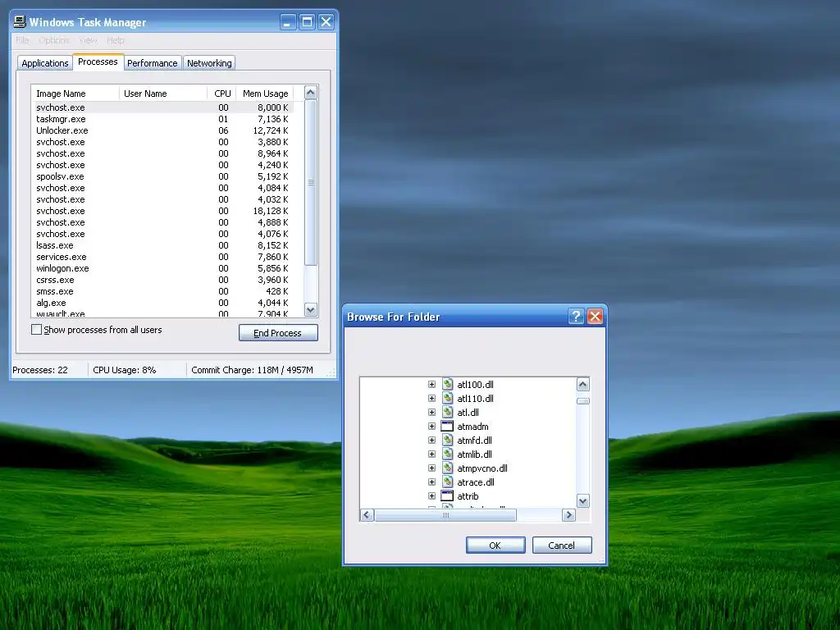Image resolution: width=840 pixels, height=630 pixels.
Task: Sort processes by CPU column
Action: [x=221, y=94]
